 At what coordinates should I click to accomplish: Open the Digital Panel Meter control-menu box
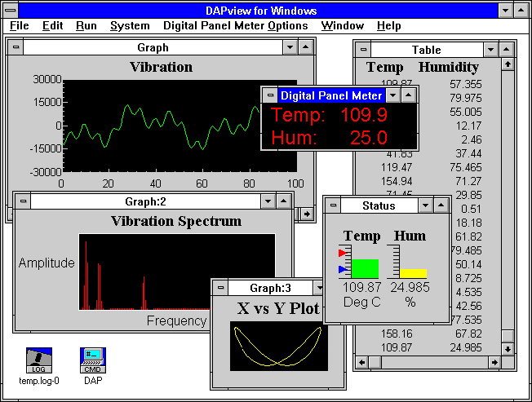click(x=269, y=95)
